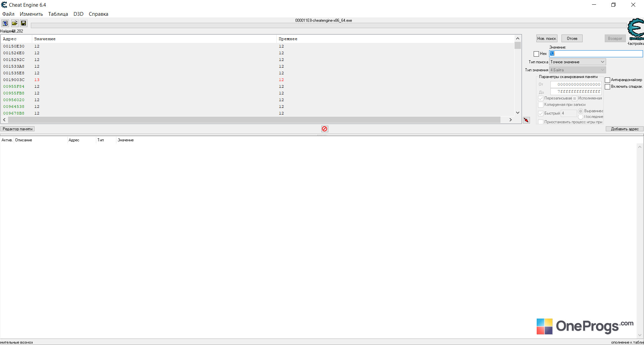Screen dimensions: 644x345
Task: Open the Тип поиска dropdown
Action: point(578,62)
